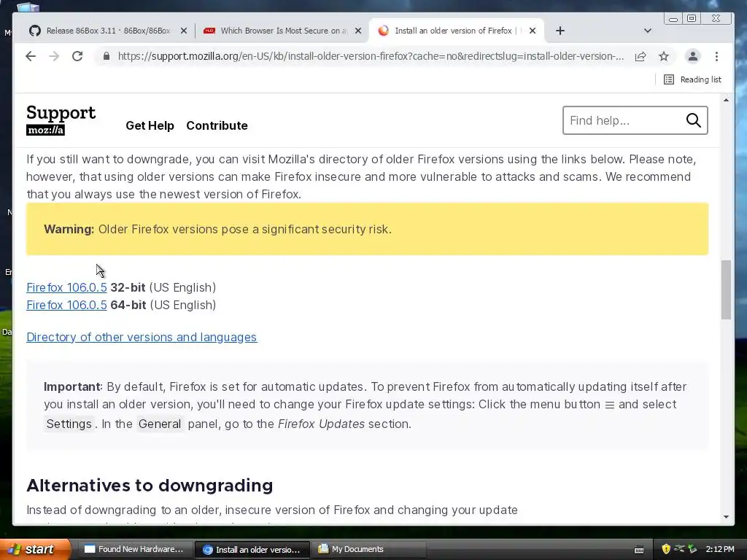This screenshot has height=560, width=747.
Task: Close the 86Box release tab
Action: point(184,31)
